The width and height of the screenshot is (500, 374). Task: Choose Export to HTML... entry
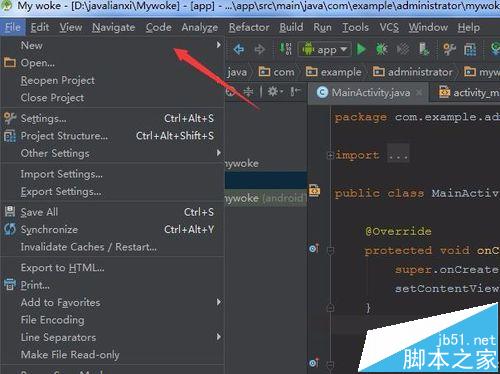pyautogui.click(x=112, y=268)
